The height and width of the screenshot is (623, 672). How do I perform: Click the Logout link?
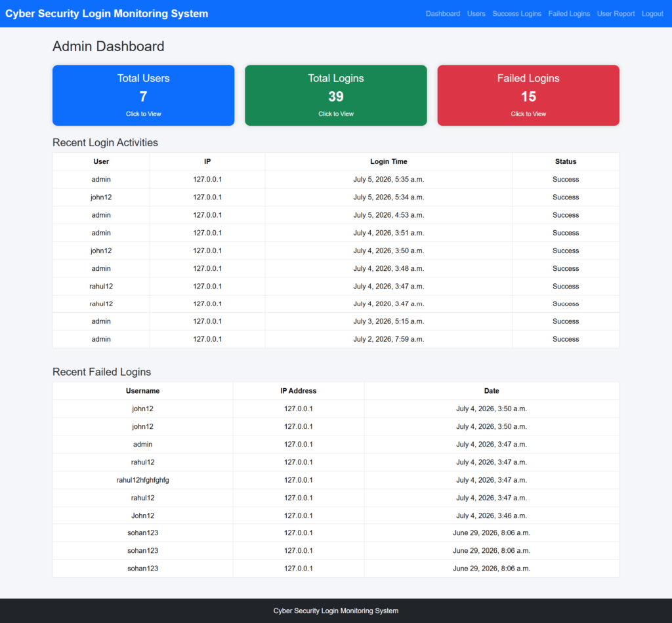coord(652,14)
